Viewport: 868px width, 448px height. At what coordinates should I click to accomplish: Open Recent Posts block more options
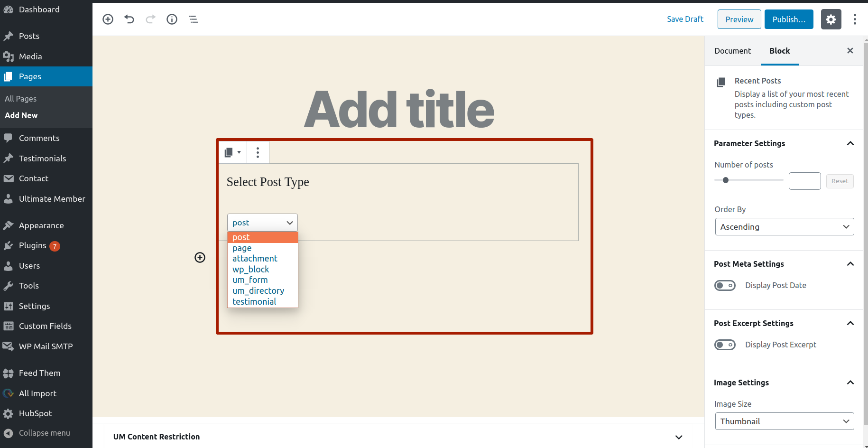click(258, 152)
